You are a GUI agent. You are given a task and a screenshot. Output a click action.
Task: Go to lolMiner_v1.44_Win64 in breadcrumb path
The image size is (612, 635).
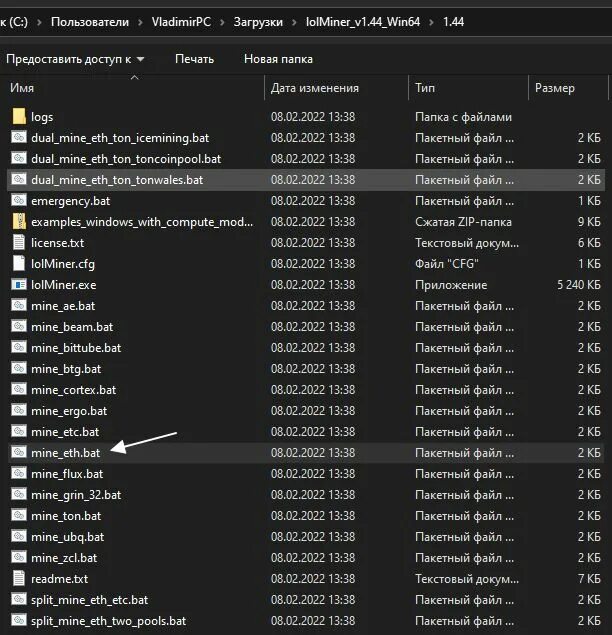click(x=363, y=22)
